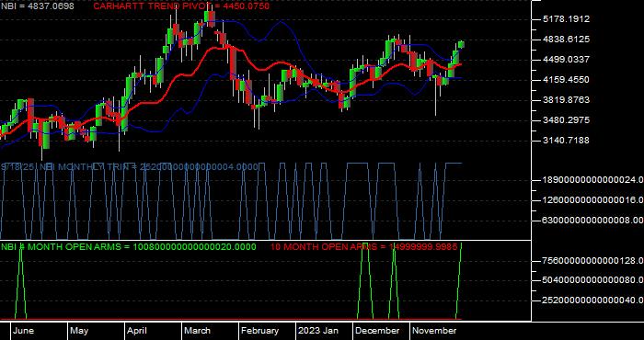
Task: Click the NBI MONTHLY TRIN indicator label
Action: pos(130,167)
